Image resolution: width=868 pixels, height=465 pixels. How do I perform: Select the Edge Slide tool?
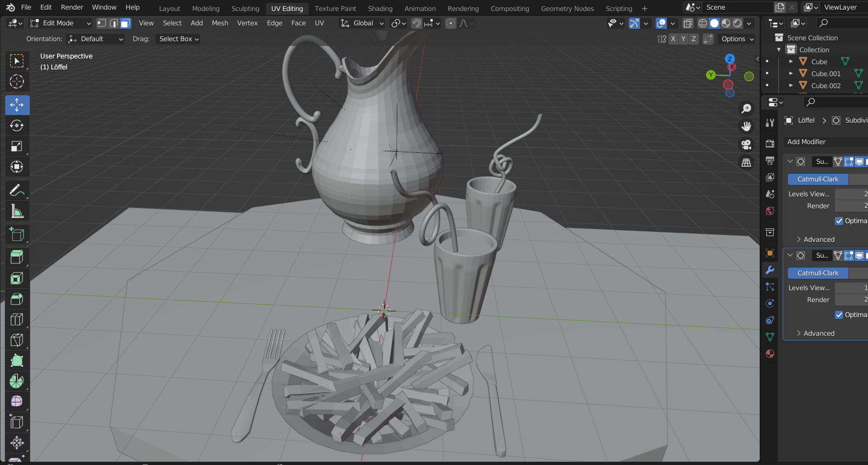point(17,422)
